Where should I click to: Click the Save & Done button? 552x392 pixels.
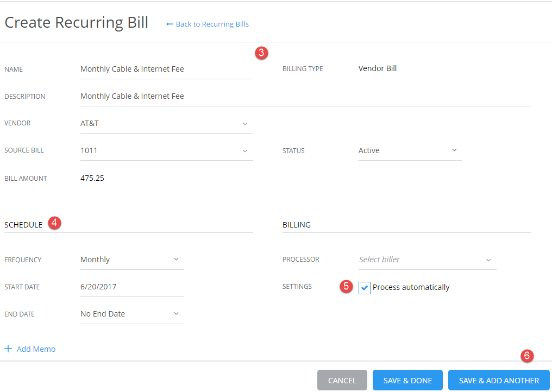[x=407, y=380]
